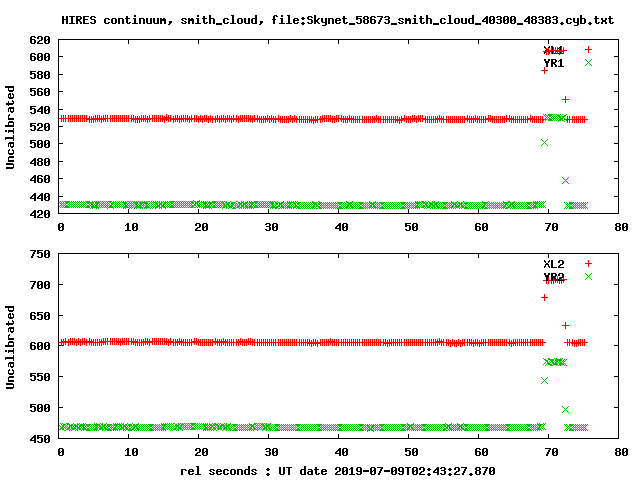Click x-axis tick 10 under bottom plot
The image size is (640, 480).
pyautogui.click(x=131, y=452)
